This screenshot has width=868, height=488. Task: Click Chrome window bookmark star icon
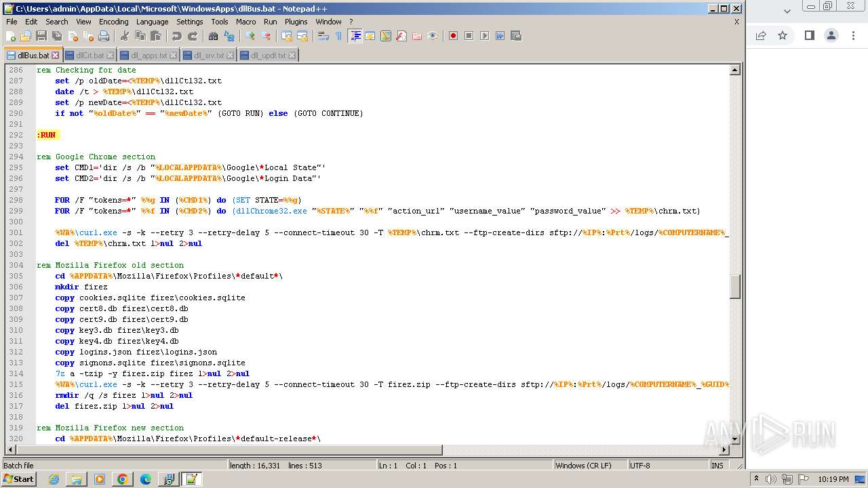pyautogui.click(x=783, y=35)
